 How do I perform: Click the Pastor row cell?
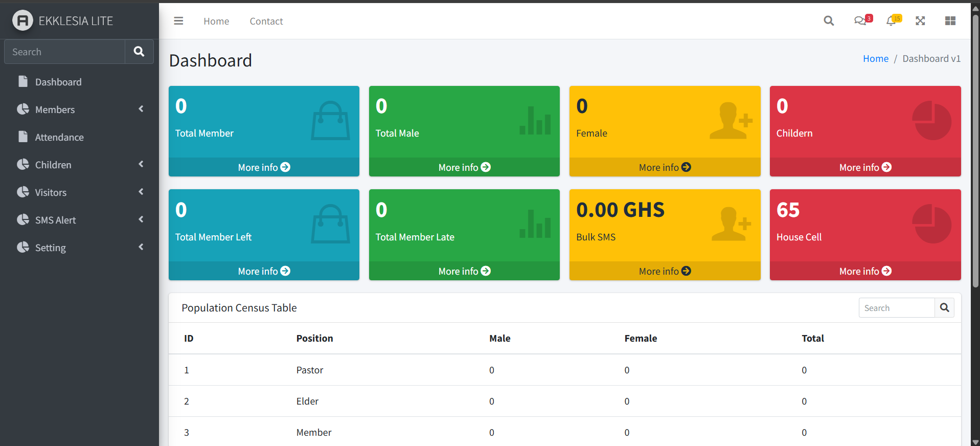[310, 370]
